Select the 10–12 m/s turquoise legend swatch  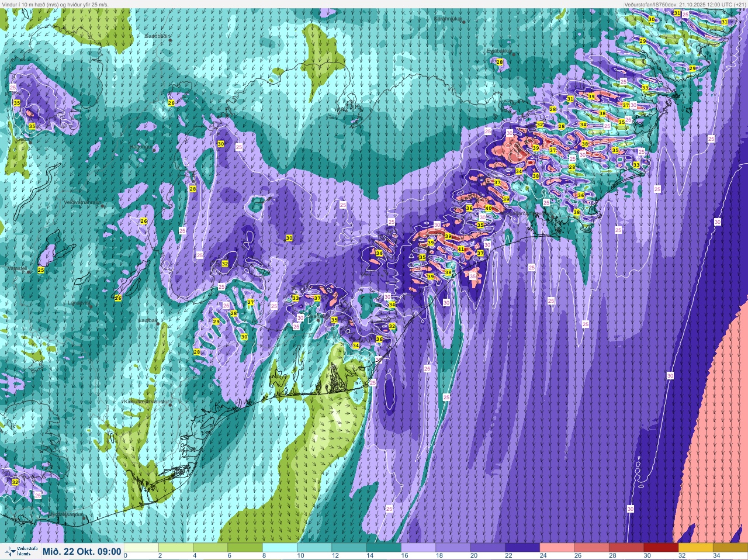click(314, 548)
